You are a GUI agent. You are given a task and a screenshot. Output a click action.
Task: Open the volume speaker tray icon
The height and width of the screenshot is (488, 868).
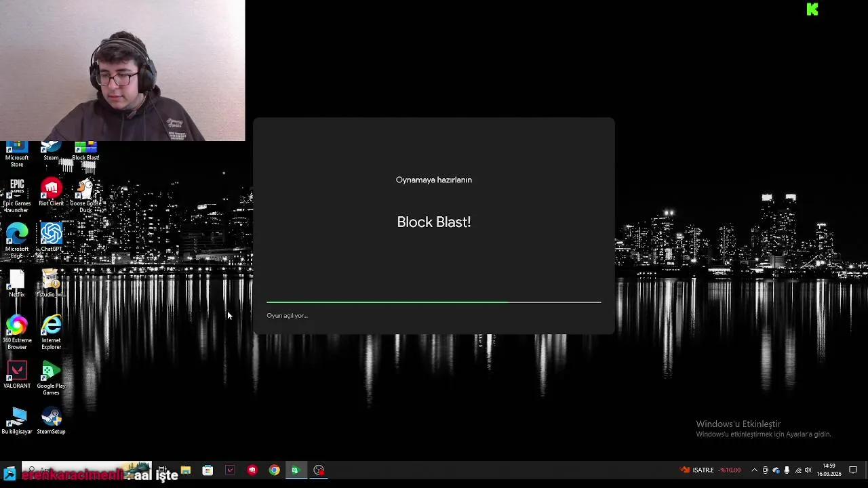point(808,470)
